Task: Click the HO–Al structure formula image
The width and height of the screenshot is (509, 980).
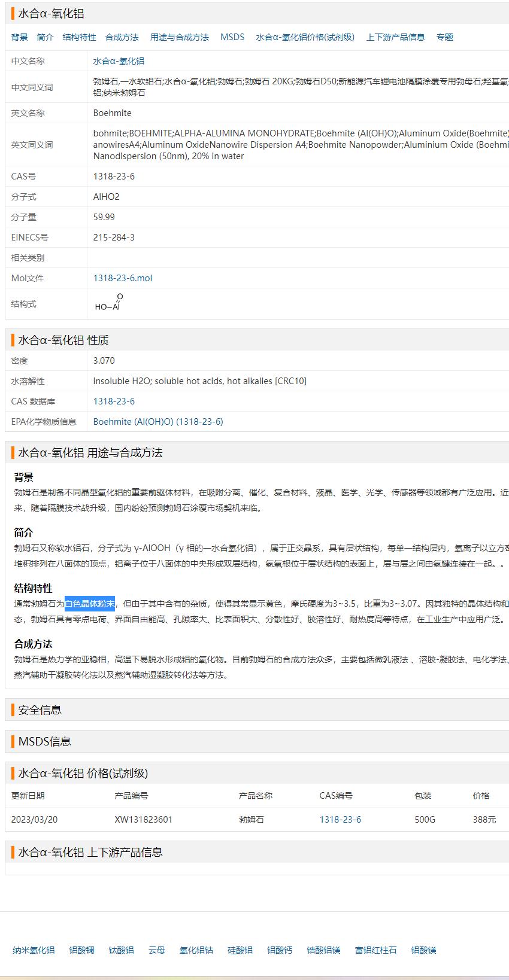Action: [109, 303]
